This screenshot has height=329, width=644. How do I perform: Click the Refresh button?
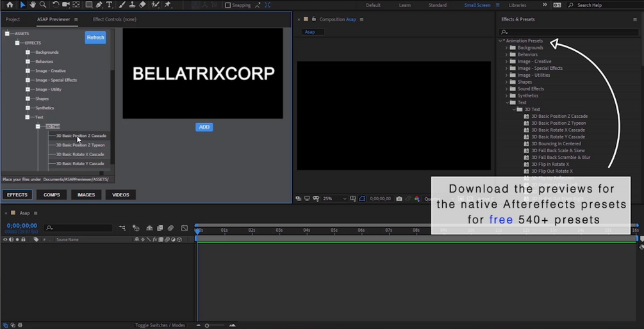click(95, 37)
